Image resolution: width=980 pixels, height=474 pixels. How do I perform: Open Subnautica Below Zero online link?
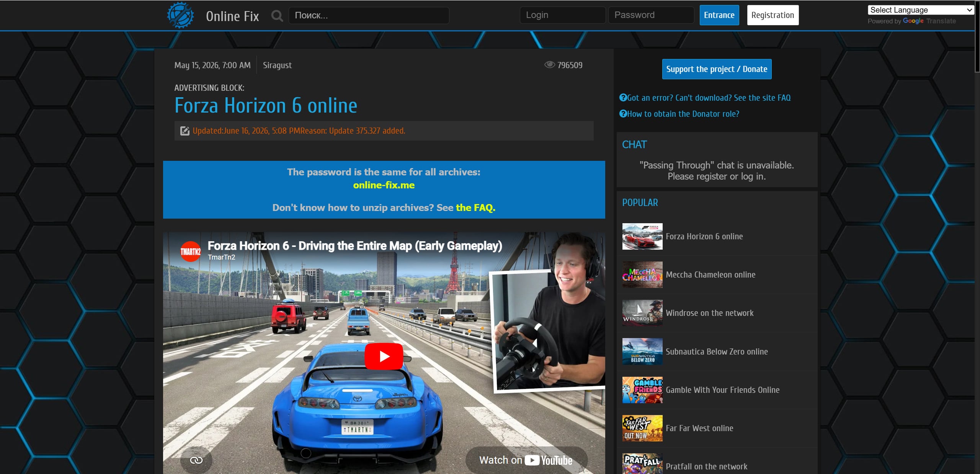pyautogui.click(x=717, y=351)
